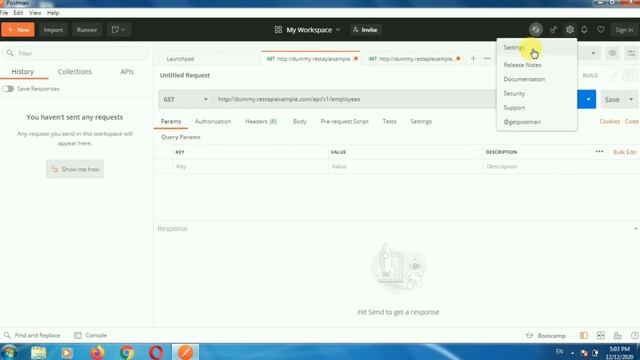
Task: Click the heart icon in header
Action: tap(600, 29)
